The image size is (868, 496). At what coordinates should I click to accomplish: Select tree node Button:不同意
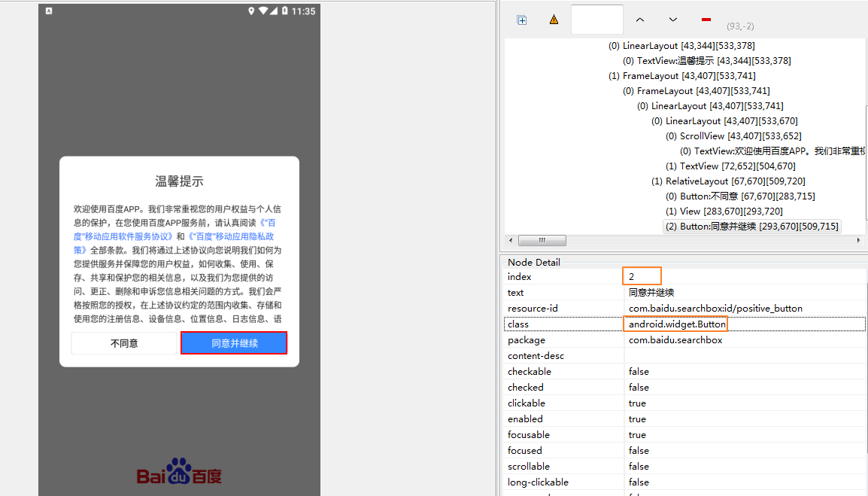pos(740,196)
